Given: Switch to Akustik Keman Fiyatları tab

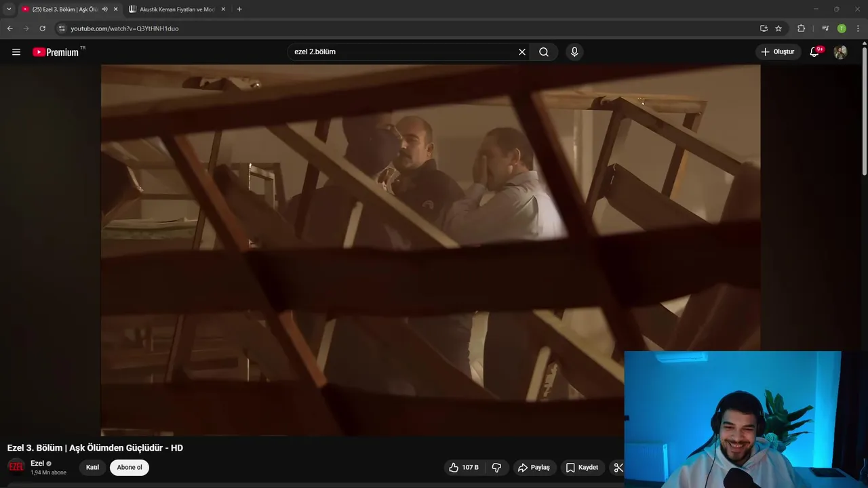Looking at the screenshot, I should point(177,9).
